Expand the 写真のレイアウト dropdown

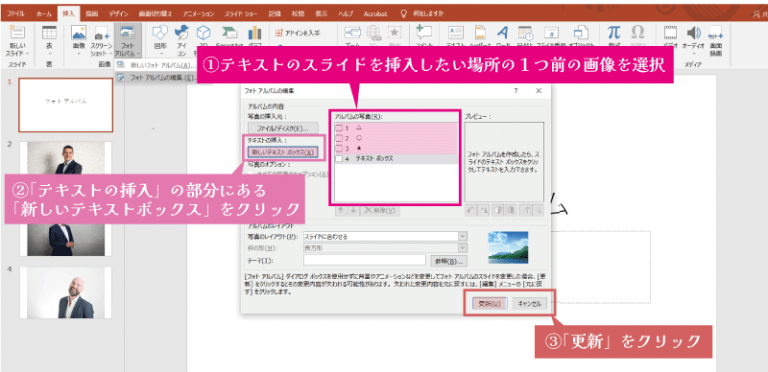tap(463, 236)
